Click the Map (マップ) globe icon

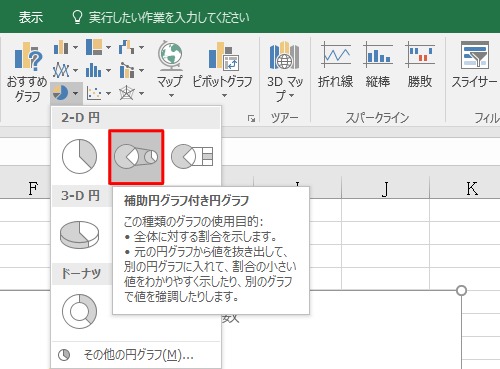170,55
